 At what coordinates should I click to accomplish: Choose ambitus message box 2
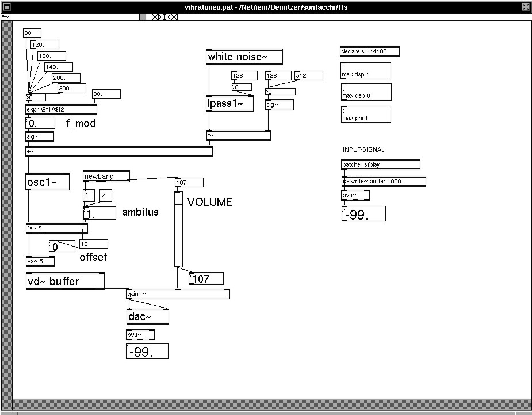[x=105, y=195]
